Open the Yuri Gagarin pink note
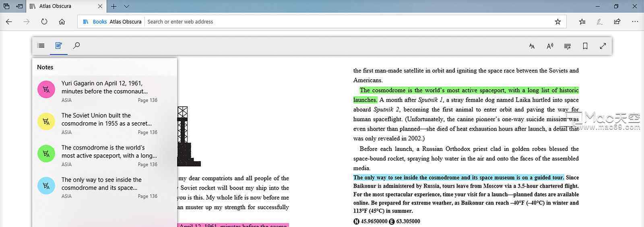 tap(105, 92)
